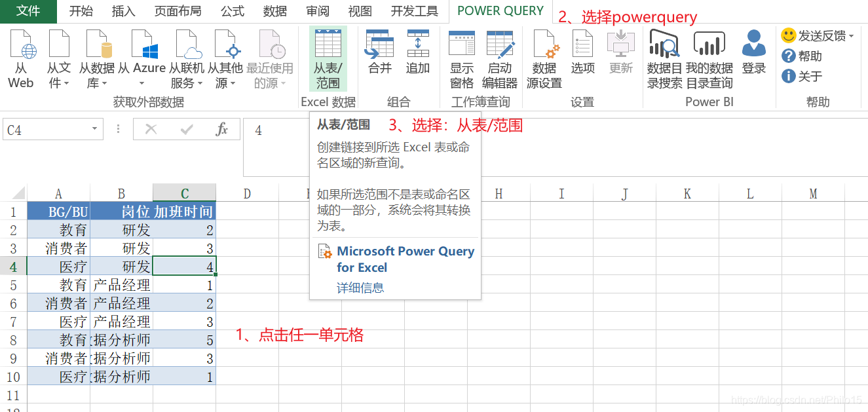Click the From Table/Range (从表/范围) icon
Screen dimensions: 868x412
(328, 60)
